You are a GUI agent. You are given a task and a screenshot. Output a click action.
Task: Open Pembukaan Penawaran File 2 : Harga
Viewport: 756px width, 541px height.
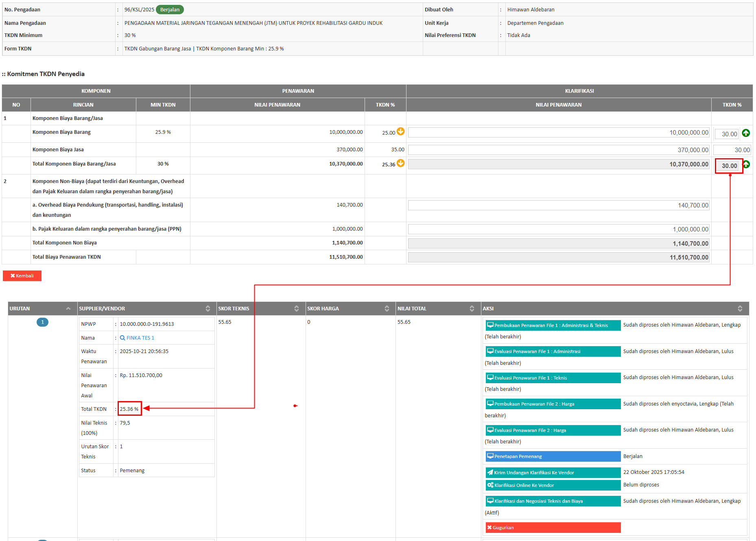point(553,404)
